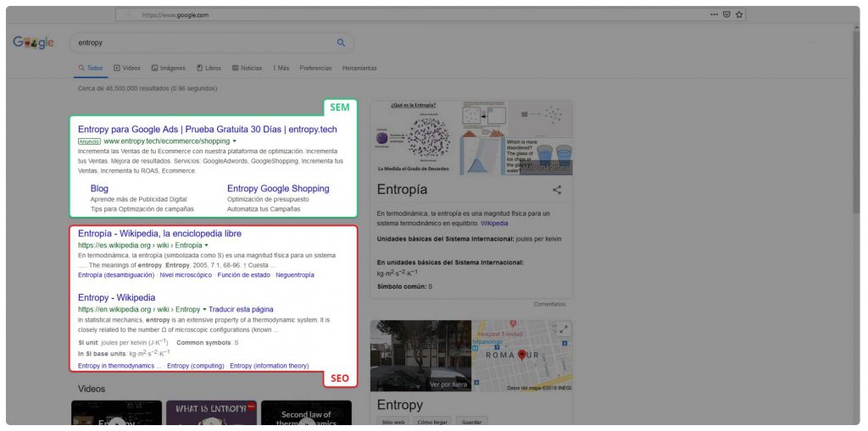Image resolution: width=868 pixels, height=431 pixels.
Task: Click the red map pin on Roma Sur
Action: 521,355
